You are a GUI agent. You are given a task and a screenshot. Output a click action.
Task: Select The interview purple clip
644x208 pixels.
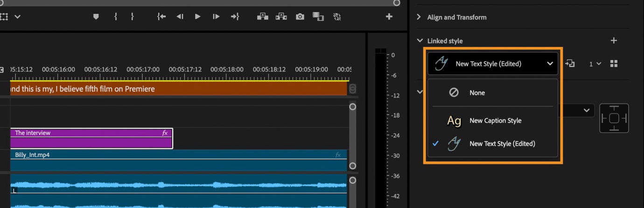(91, 138)
